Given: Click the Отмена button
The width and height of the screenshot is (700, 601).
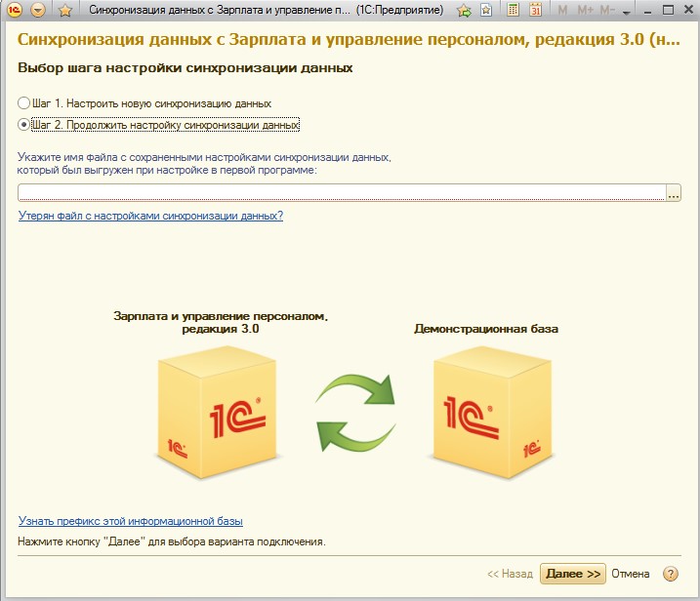Looking at the screenshot, I should [631, 574].
